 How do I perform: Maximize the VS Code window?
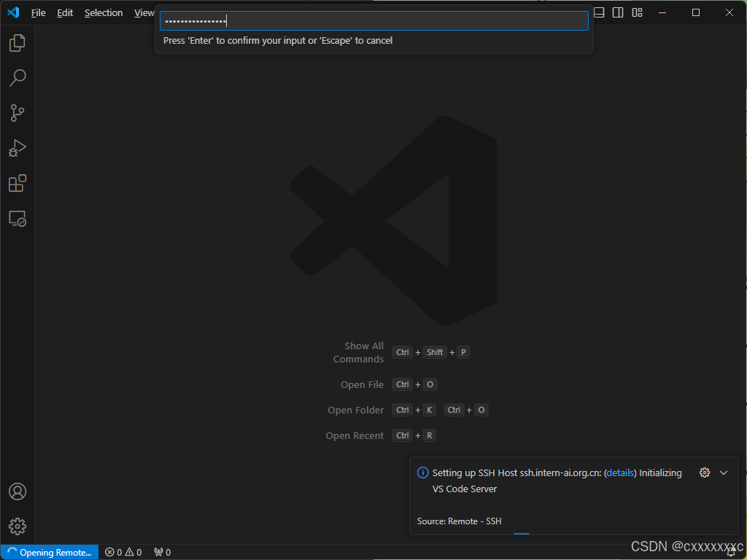tap(695, 12)
